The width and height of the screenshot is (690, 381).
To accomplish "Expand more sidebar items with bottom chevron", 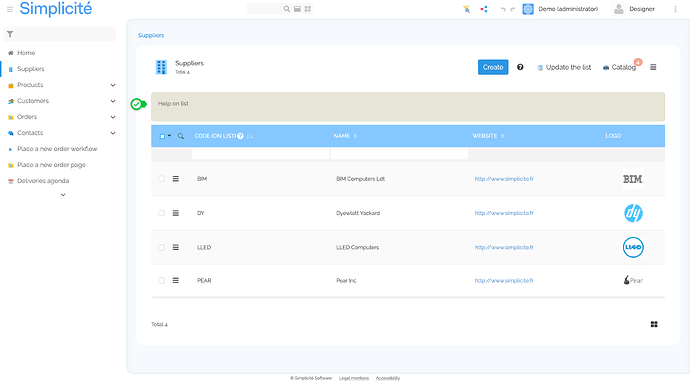I will (63, 195).
